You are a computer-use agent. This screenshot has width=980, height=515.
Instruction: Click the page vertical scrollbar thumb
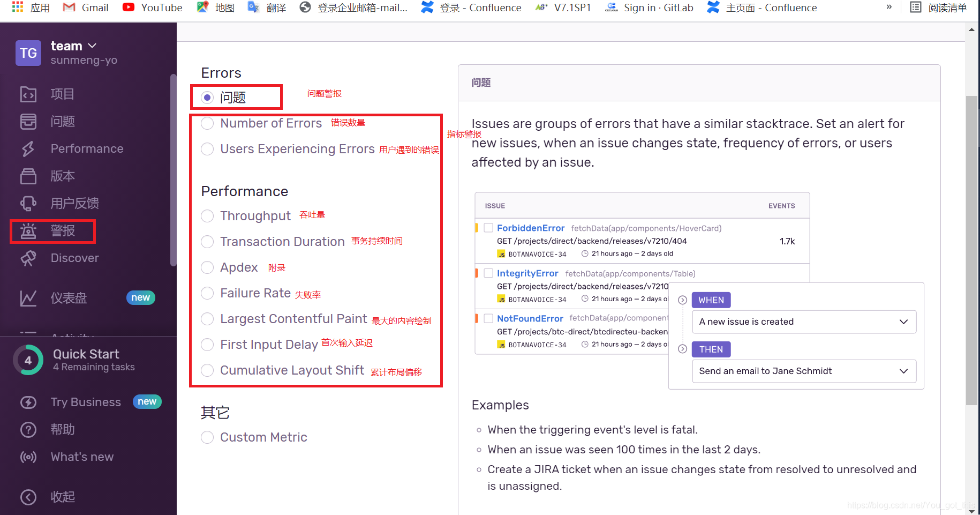[x=971, y=250]
